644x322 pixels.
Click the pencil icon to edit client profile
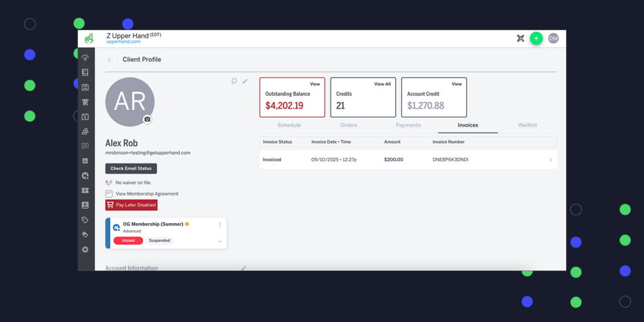click(x=245, y=80)
